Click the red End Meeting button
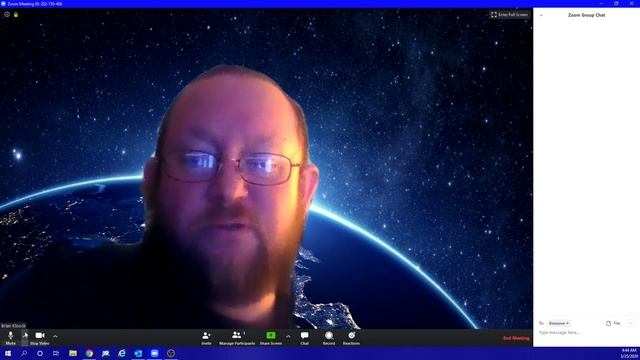This screenshot has height=360, width=640. pyautogui.click(x=516, y=338)
